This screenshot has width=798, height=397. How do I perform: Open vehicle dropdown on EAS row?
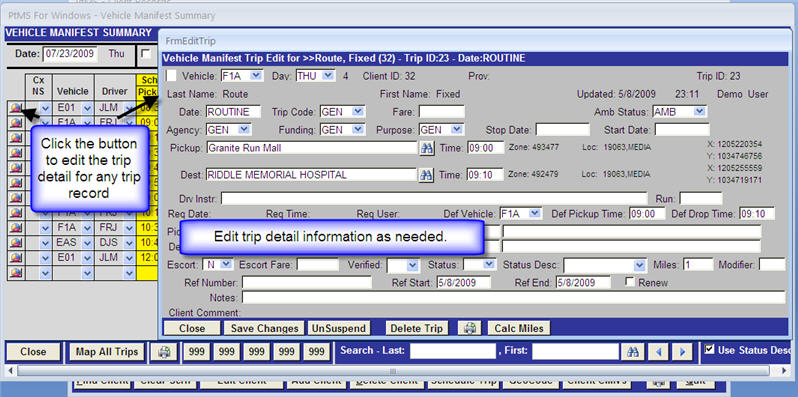[87, 242]
